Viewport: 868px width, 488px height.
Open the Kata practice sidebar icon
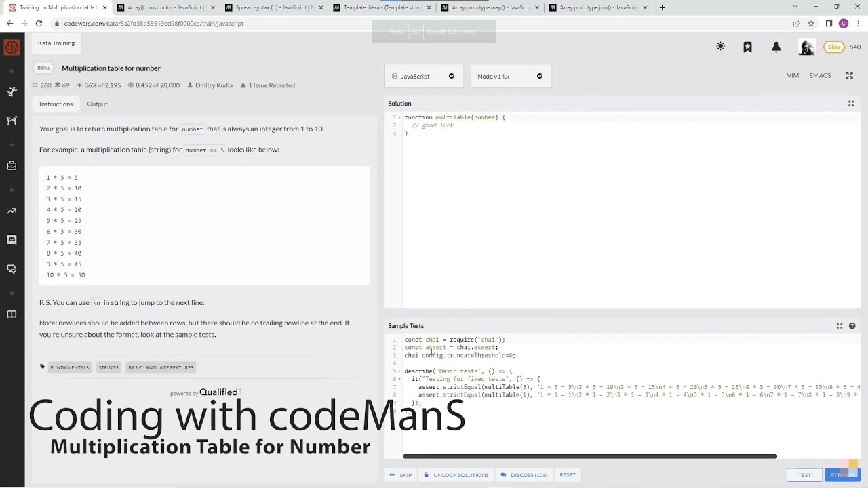(12, 91)
